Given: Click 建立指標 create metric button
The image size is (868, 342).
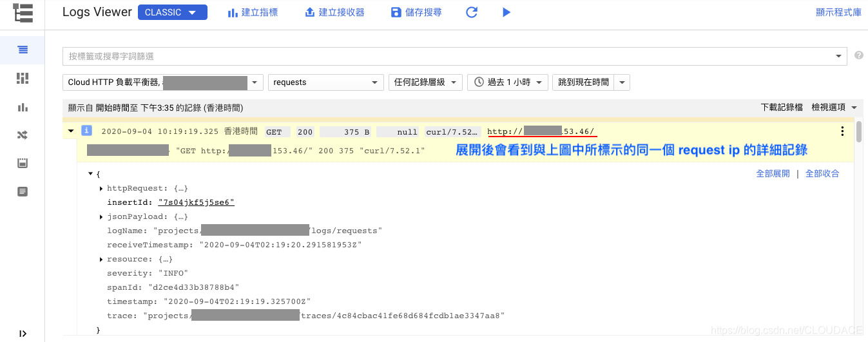Looking at the screenshot, I should pyautogui.click(x=253, y=12).
